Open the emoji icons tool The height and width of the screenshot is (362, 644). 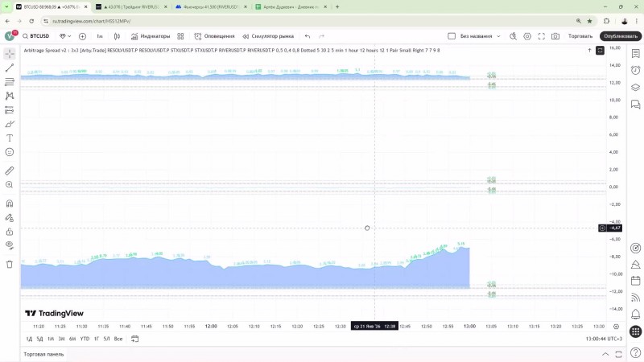[x=10, y=152]
